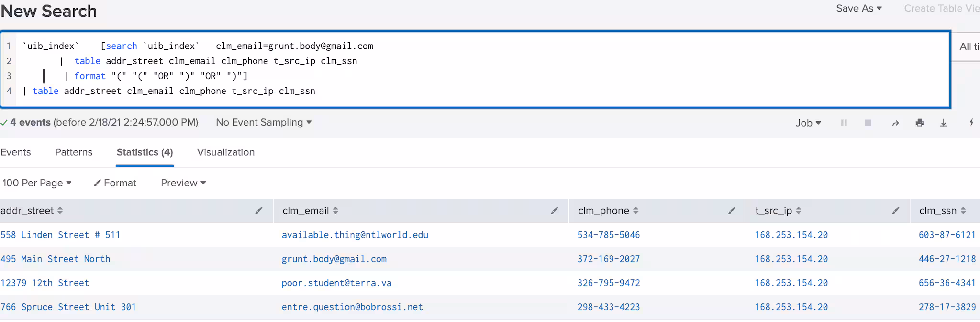Expand the No Event Sampling dropdown
Viewport: 980px width, 322px height.
pyautogui.click(x=264, y=123)
